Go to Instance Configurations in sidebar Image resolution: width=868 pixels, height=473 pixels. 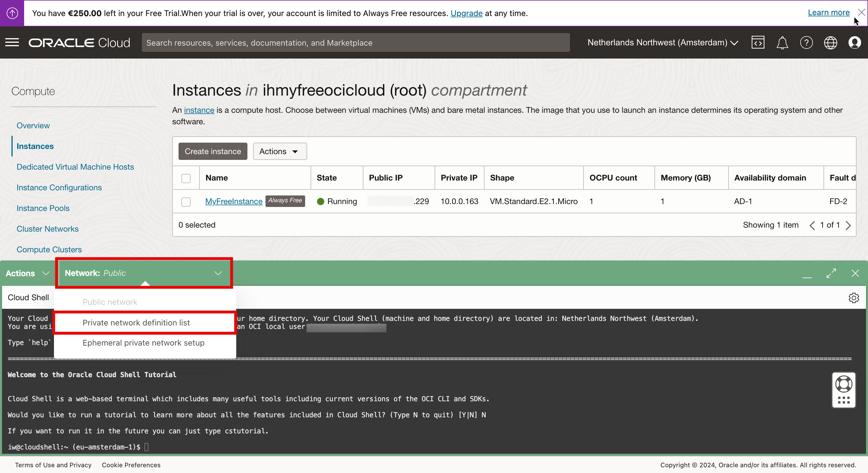pyautogui.click(x=59, y=187)
